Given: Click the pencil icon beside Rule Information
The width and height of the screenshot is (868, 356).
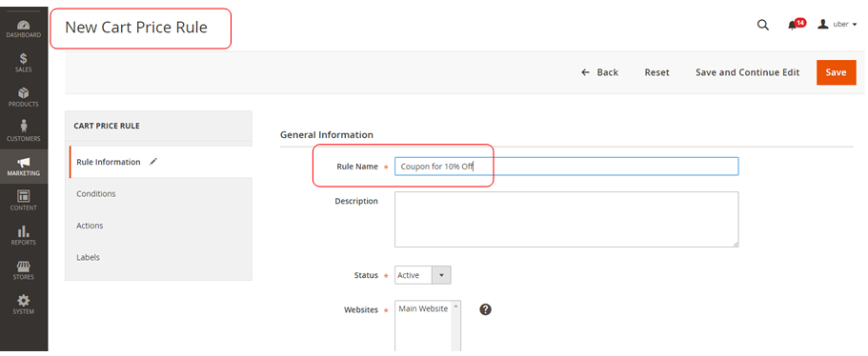Looking at the screenshot, I should 153,162.
